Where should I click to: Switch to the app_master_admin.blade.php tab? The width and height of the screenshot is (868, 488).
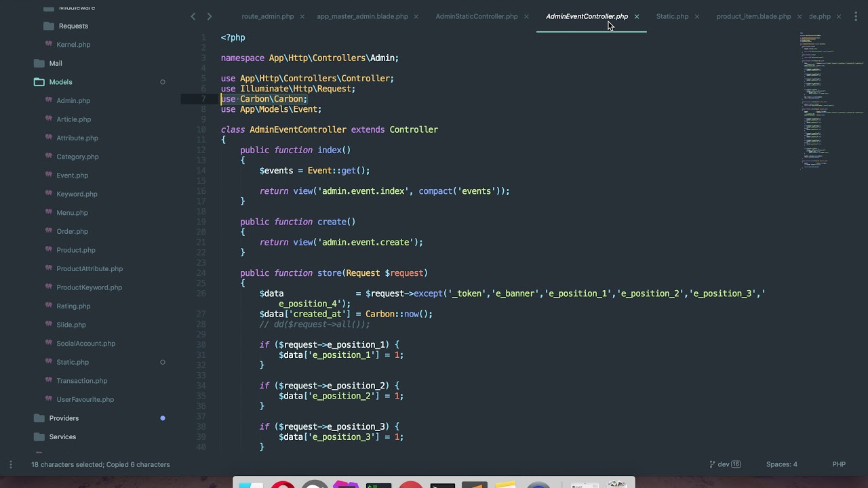(362, 16)
